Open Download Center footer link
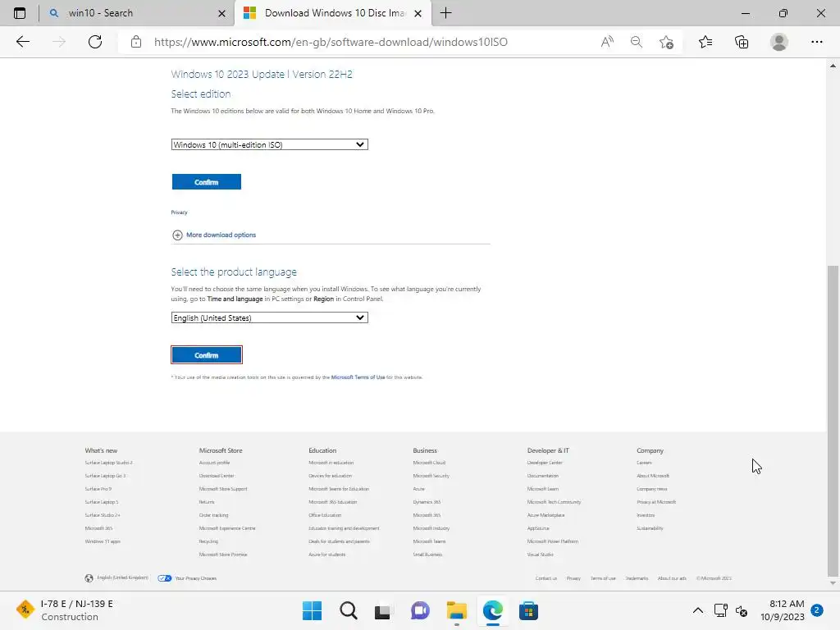Image resolution: width=840 pixels, height=630 pixels. (217, 476)
